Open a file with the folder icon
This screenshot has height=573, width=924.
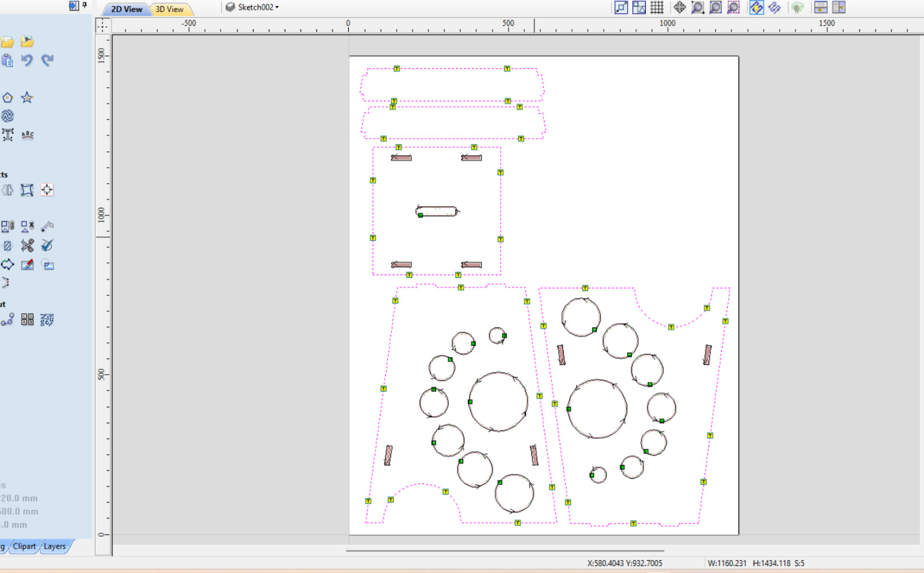(x=8, y=42)
